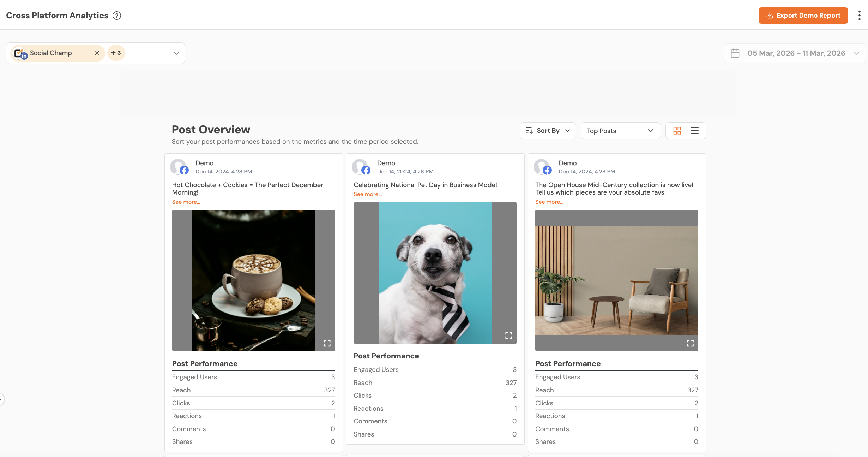Expand the dog image fullscreen
Screen dimensions: 868x457
click(508, 336)
